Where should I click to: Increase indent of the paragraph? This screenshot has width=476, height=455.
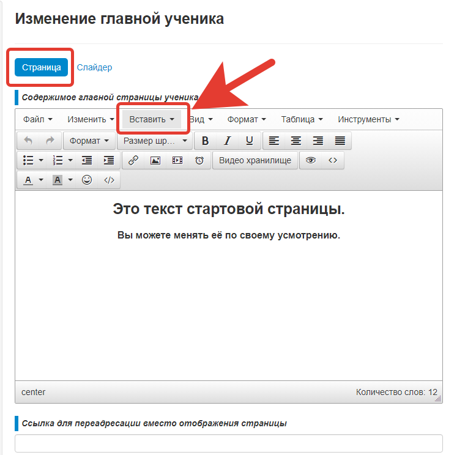[109, 160]
